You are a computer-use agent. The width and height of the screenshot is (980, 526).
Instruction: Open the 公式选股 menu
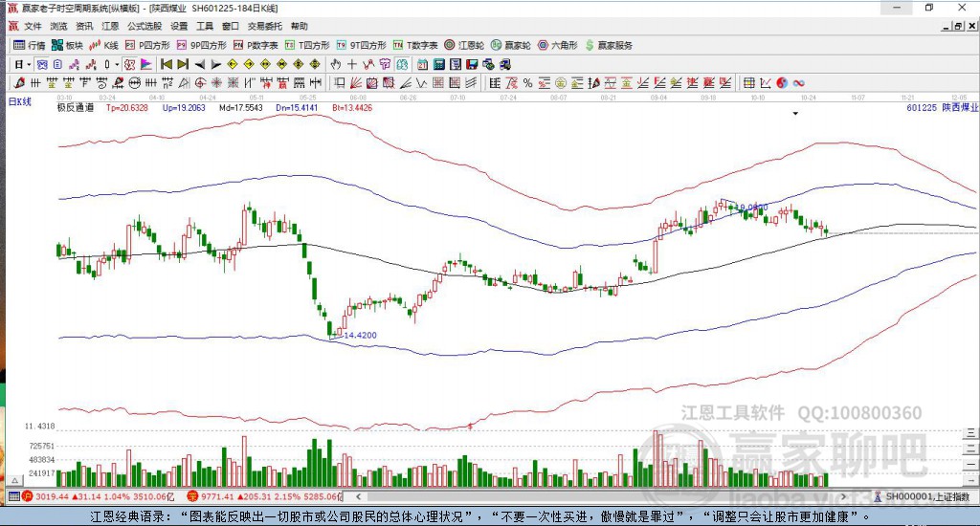[145, 26]
